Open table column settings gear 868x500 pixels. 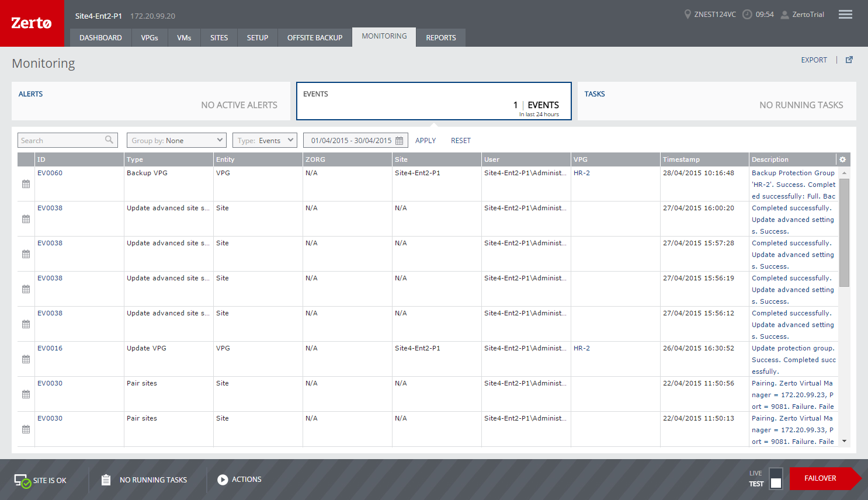click(x=842, y=159)
